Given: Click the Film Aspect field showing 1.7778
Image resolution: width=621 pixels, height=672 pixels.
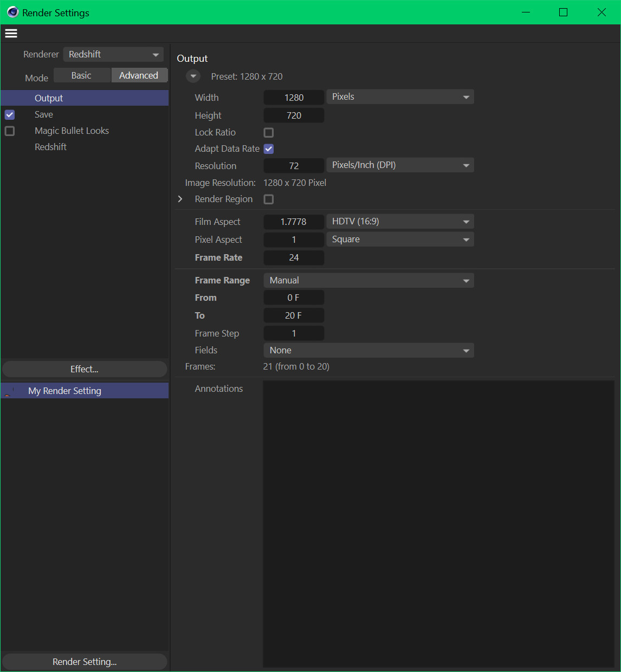Looking at the screenshot, I should (x=294, y=222).
